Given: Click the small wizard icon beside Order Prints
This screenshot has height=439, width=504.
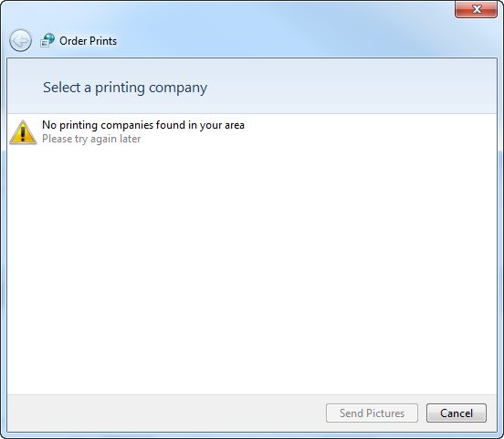Looking at the screenshot, I should click(47, 40).
